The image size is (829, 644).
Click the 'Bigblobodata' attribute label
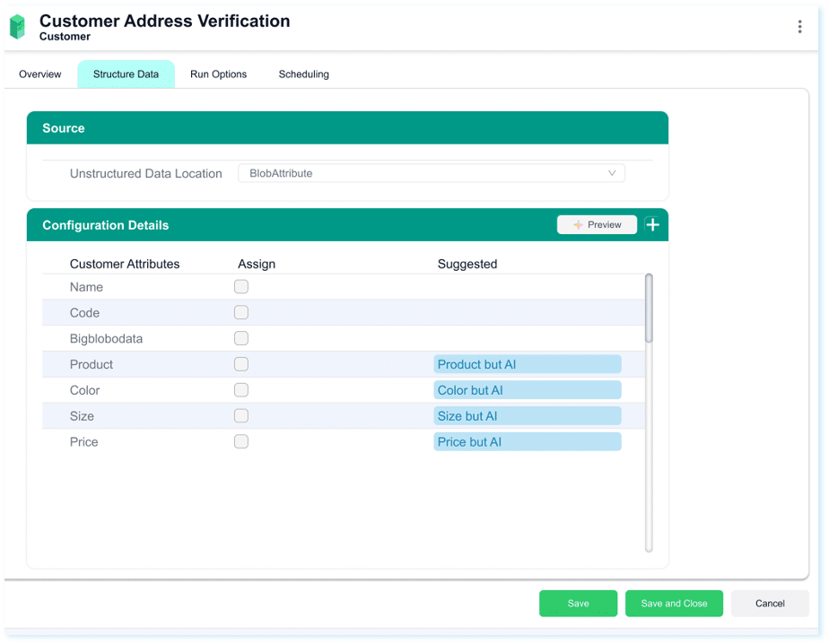pyautogui.click(x=106, y=338)
